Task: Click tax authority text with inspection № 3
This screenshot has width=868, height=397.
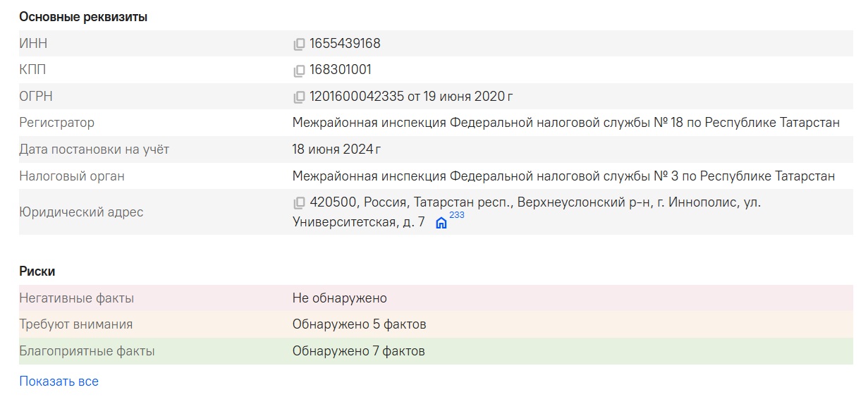Action: [563, 176]
